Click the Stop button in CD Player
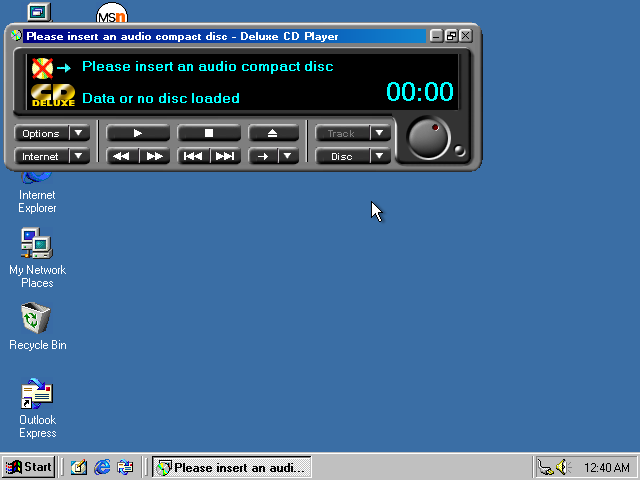This screenshot has width=640, height=480. (x=209, y=133)
